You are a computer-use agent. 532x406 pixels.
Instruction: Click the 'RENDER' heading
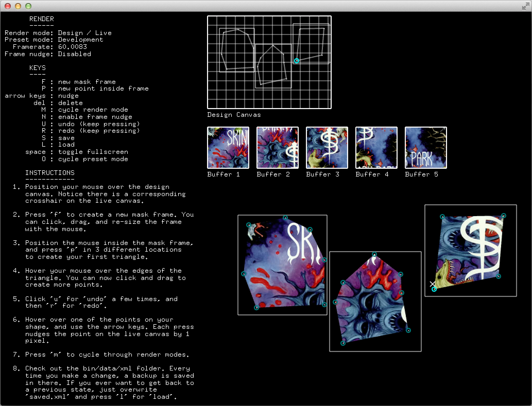42,19
